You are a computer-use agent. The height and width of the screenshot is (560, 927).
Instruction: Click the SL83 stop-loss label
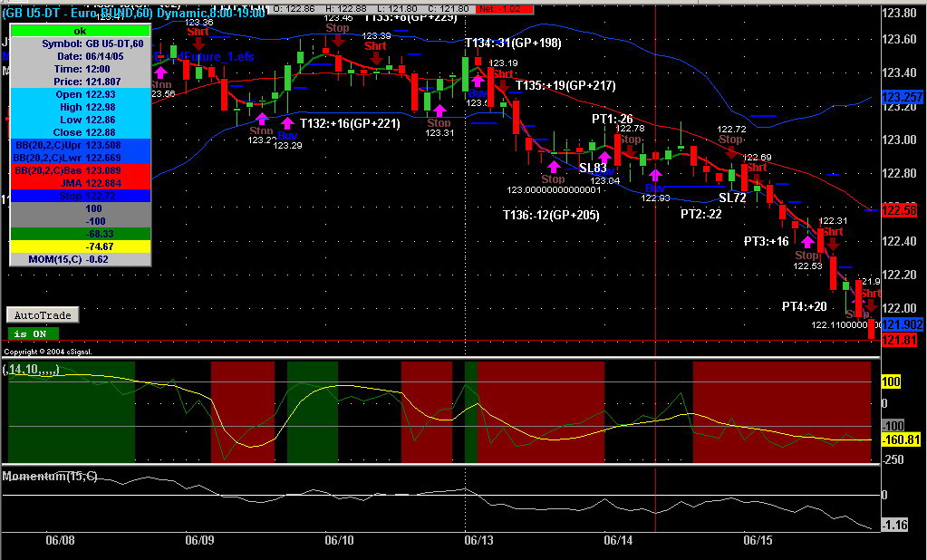(x=593, y=168)
